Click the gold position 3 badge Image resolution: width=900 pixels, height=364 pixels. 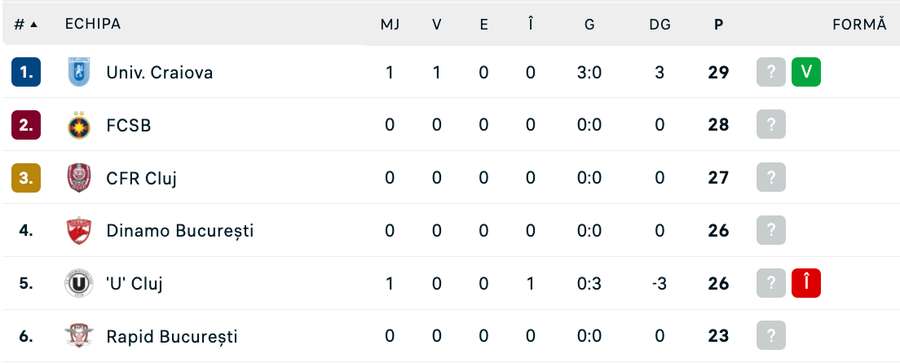click(26, 177)
